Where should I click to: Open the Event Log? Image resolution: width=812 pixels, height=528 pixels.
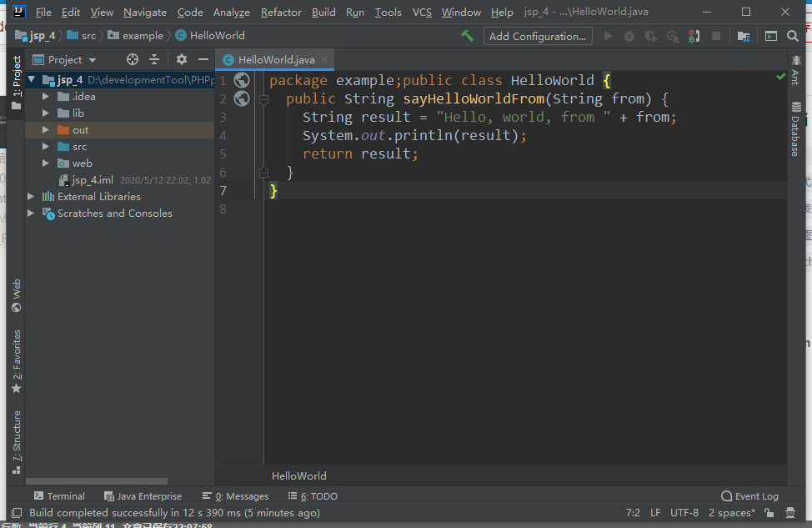coord(749,495)
